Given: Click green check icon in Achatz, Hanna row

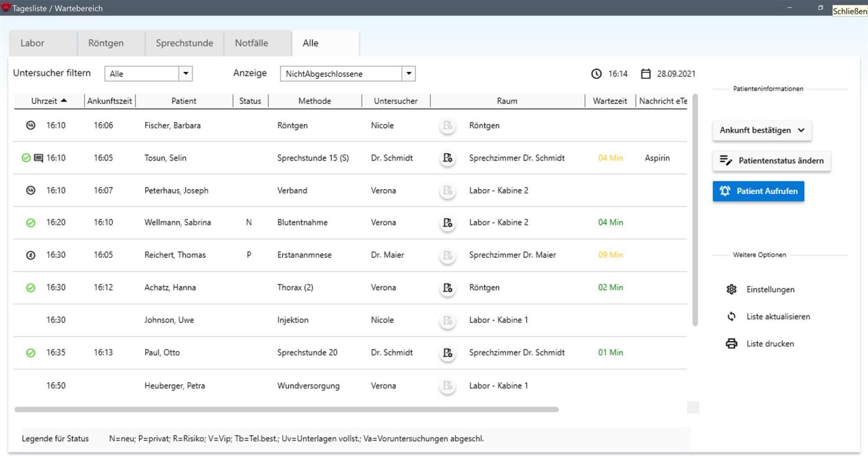Looking at the screenshot, I should click(x=30, y=288).
